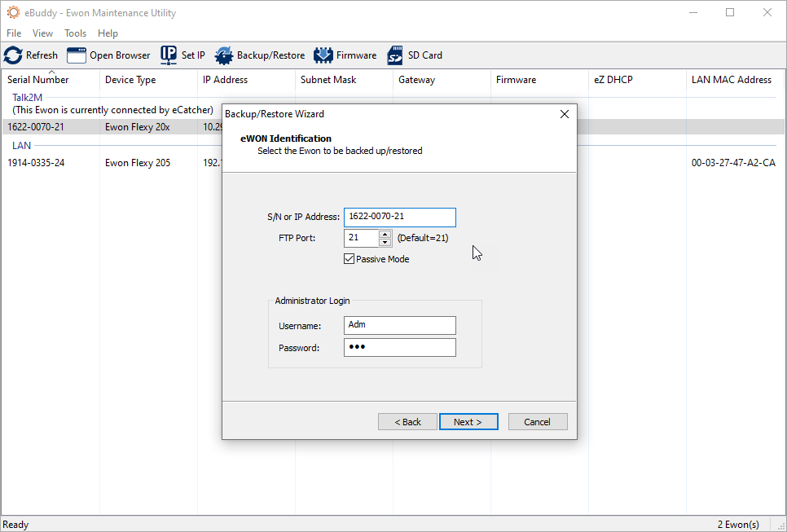Image resolution: width=787 pixels, height=532 pixels.
Task: Open the Tools menu
Action: (76, 33)
